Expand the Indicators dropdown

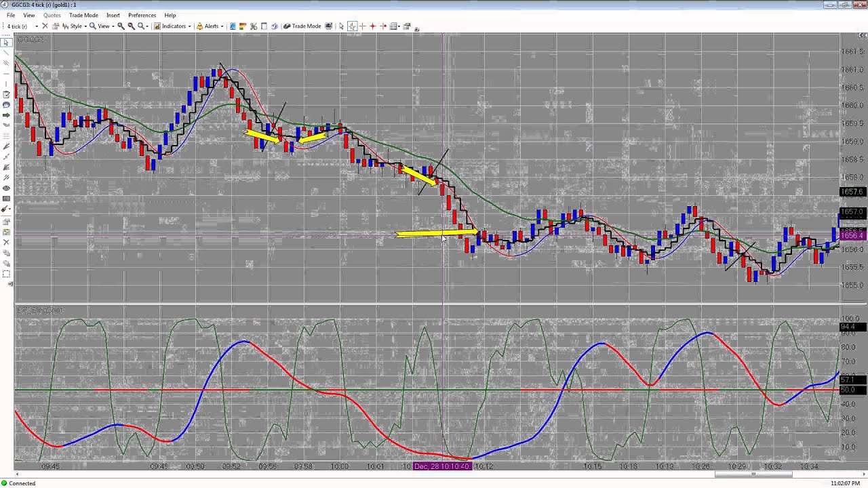[x=189, y=26]
